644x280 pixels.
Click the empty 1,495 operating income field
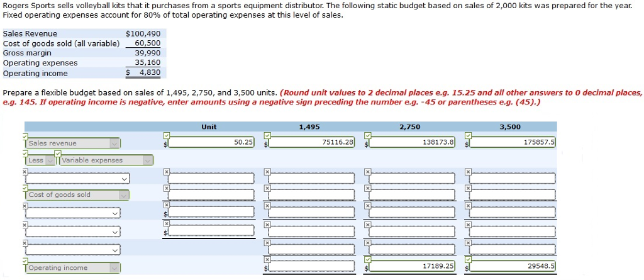coord(312,266)
